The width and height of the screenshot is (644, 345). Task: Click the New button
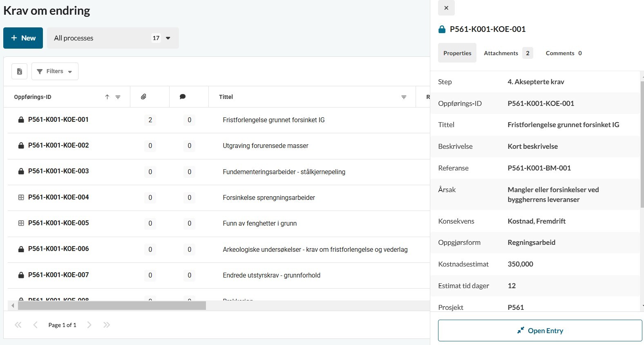point(23,38)
